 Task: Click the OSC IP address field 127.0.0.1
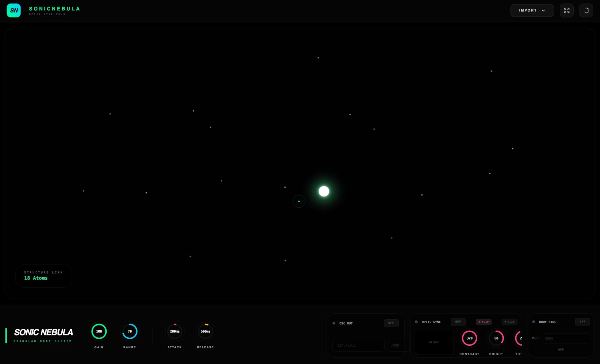click(x=358, y=345)
